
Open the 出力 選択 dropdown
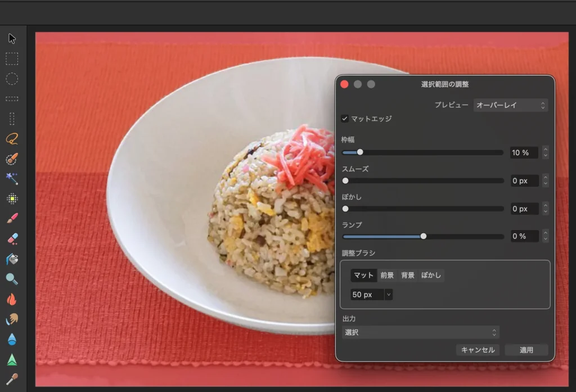click(x=420, y=332)
